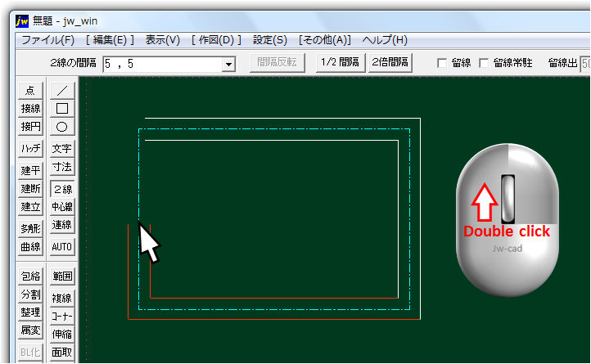Image resolution: width=591 pixels, height=364 pixels.
Task: Toggle the 留線常駐 checkbox
Action: [x=483, y=63]
